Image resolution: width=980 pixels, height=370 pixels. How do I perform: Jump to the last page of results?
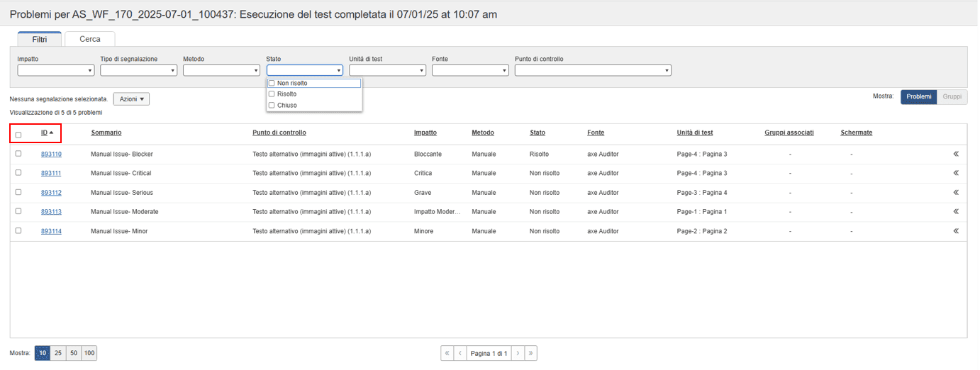click(530, 353)
